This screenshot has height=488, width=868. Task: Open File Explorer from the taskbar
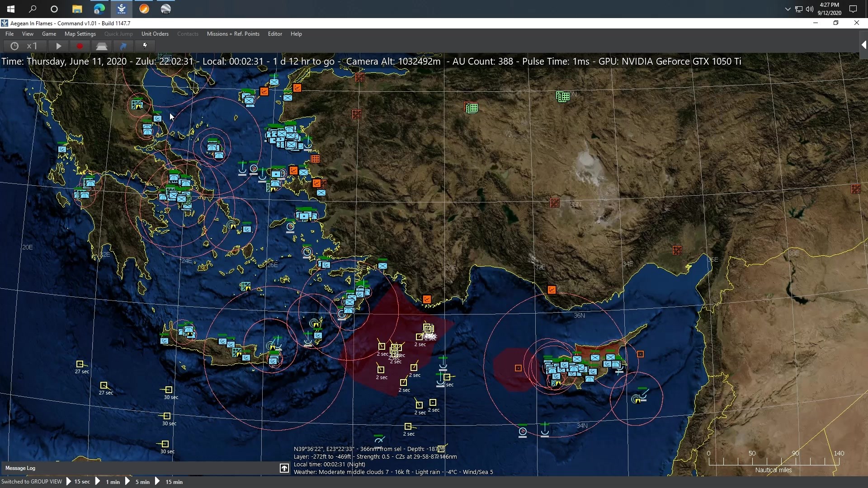point(77,9)
